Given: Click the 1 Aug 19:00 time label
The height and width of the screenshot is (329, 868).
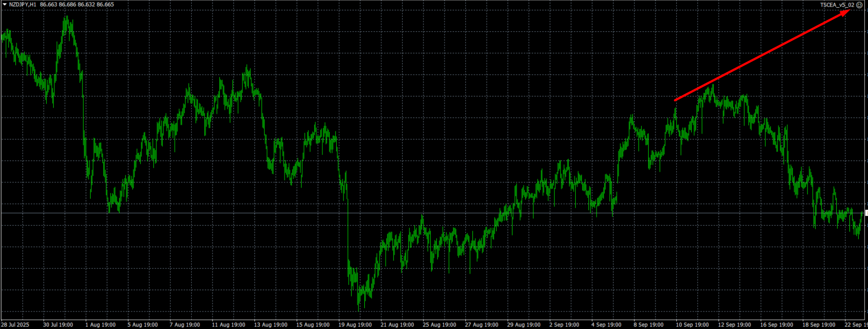Looking at the screenshot, I should [x=100, y=325].
